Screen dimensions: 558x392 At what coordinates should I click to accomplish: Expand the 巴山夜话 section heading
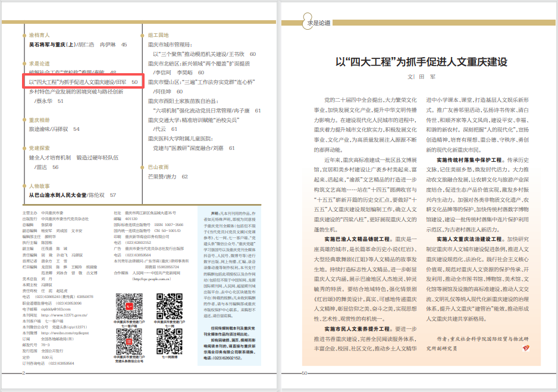(158, 167)
